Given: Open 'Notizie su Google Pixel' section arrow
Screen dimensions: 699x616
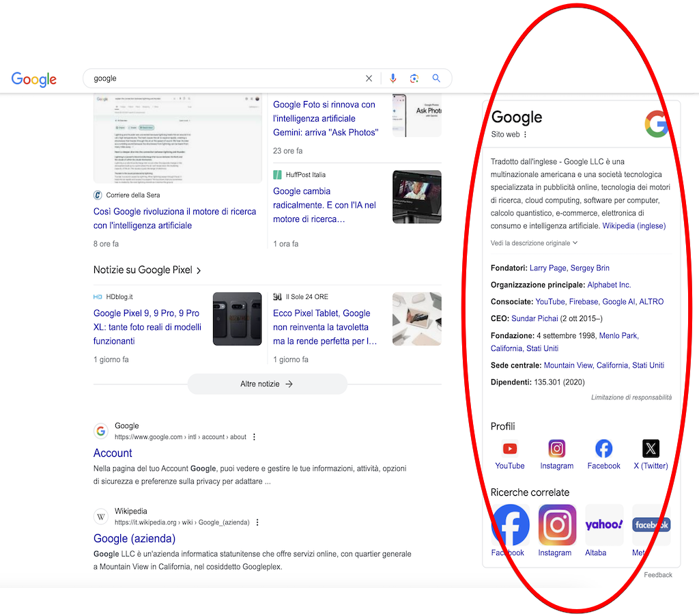Looking at the screenshot, I should tap(199, 270).
